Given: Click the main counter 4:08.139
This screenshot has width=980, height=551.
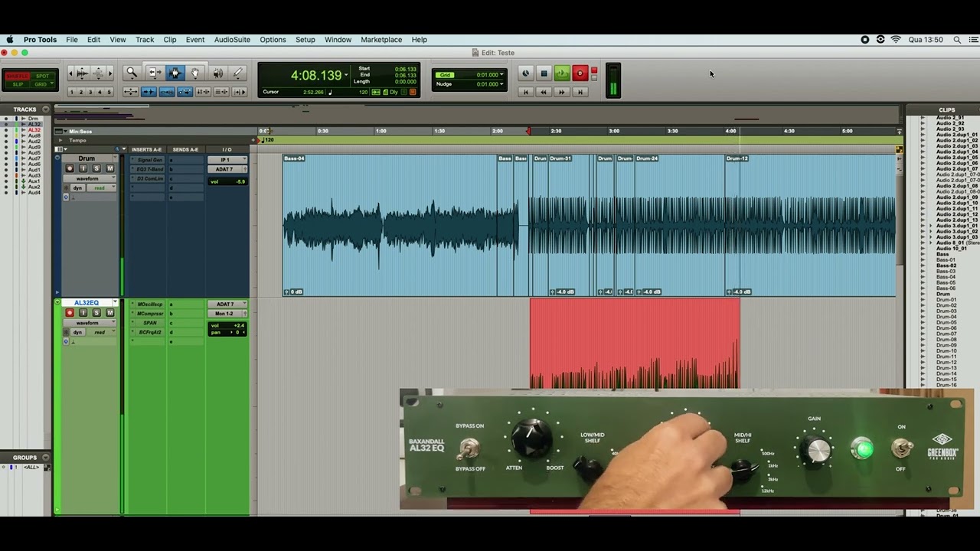Looking at the screenshot, I should coord(316,76).
